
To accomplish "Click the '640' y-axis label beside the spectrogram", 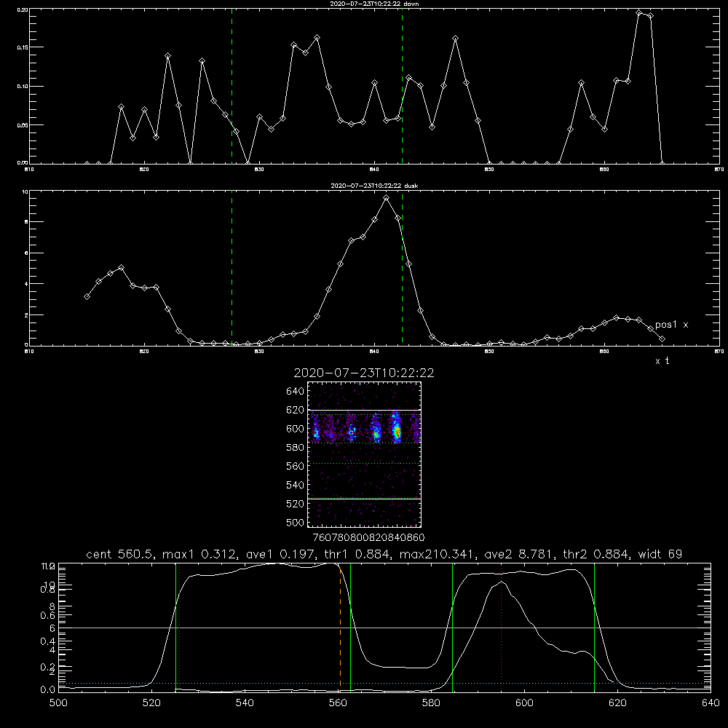I will pos(296,391).
